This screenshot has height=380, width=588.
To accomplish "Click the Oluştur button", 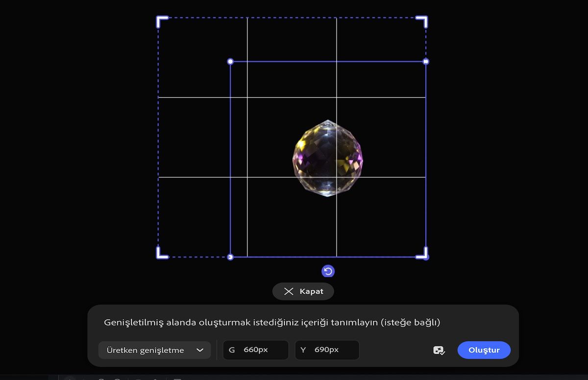I will 484,350.
